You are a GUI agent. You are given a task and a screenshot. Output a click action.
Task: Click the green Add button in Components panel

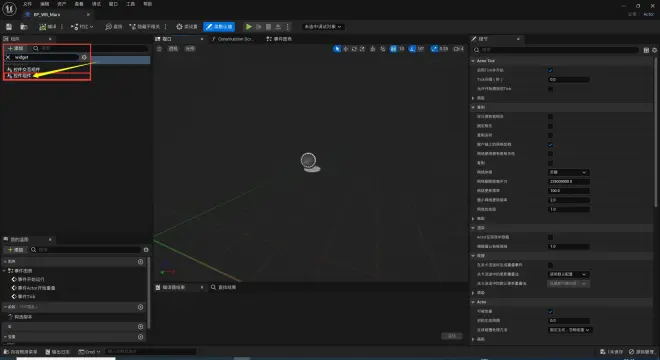click(16, 48)
